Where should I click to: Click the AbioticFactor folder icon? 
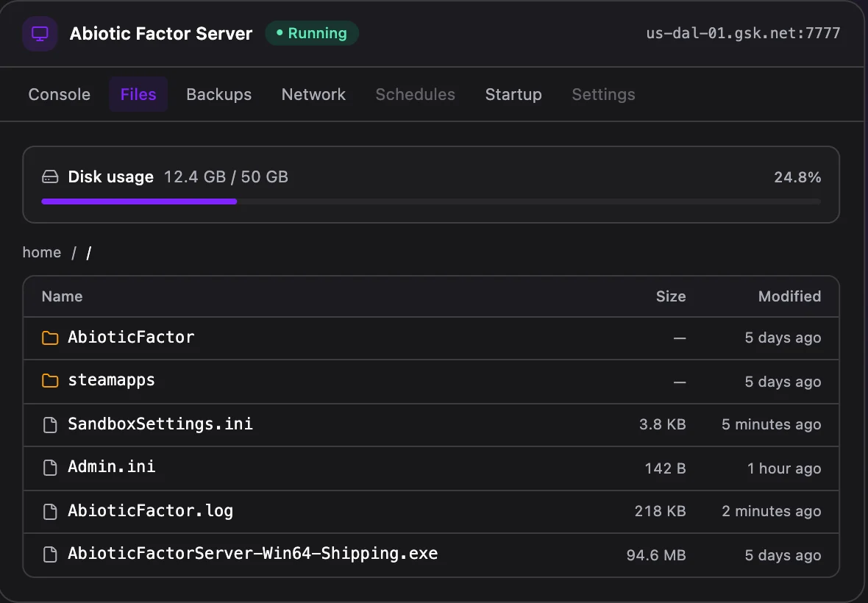50,338
